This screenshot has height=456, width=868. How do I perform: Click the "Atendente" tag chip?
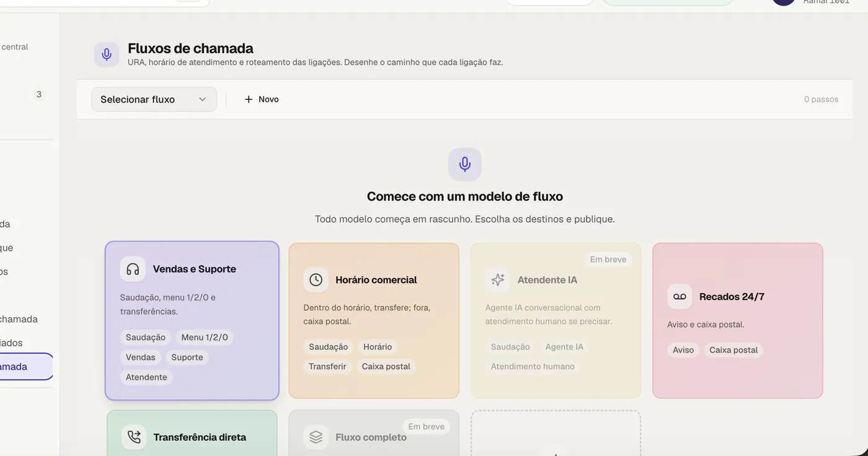point(146,377)
